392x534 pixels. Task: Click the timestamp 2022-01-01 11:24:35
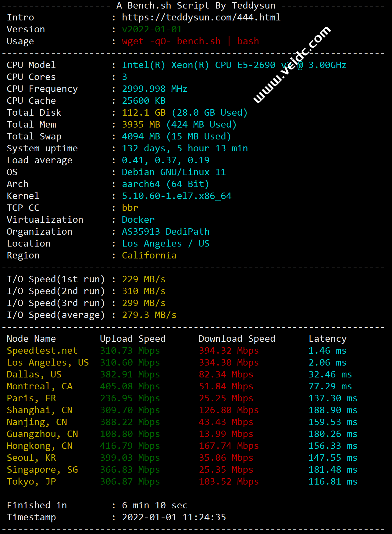point(174,517)
